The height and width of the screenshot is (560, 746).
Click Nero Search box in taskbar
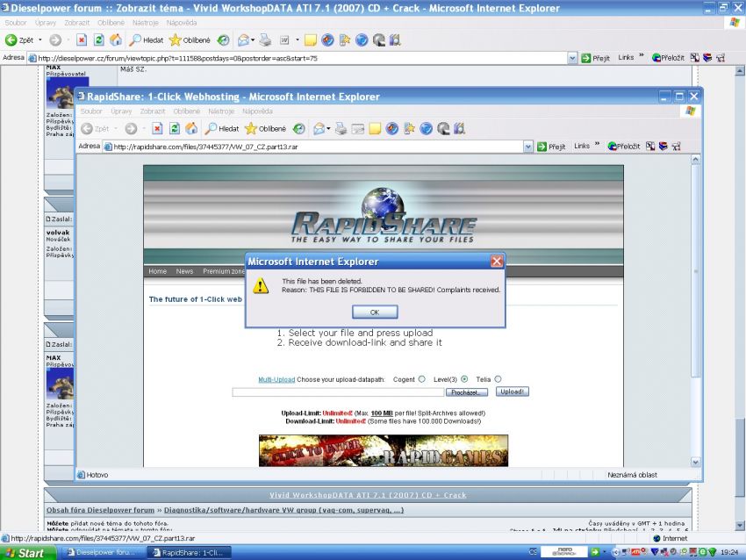563,552
